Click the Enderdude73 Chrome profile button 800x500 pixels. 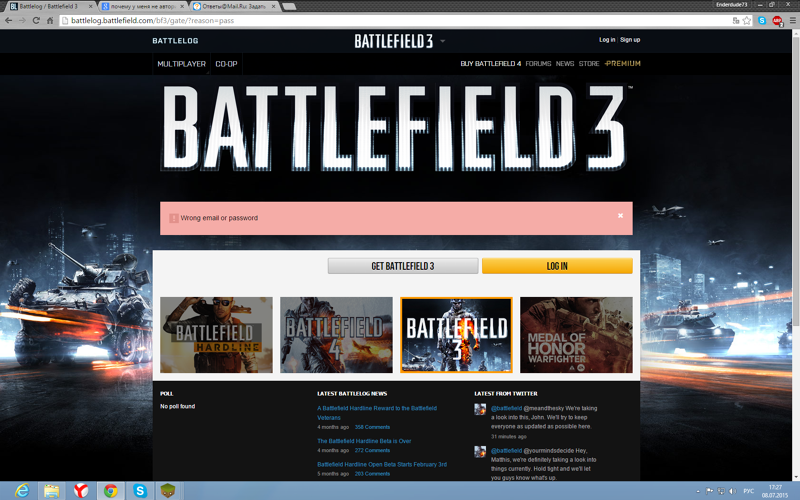[x=732, y=5]
